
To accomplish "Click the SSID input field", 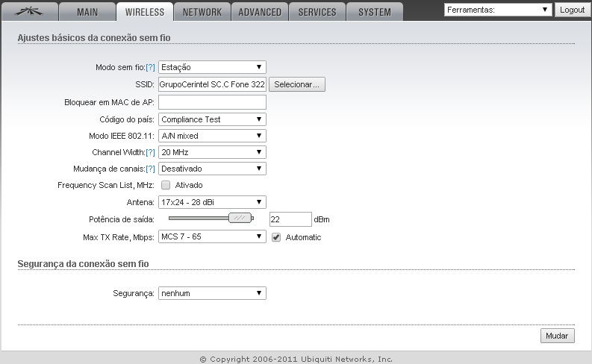I will [x=212, y=84].
